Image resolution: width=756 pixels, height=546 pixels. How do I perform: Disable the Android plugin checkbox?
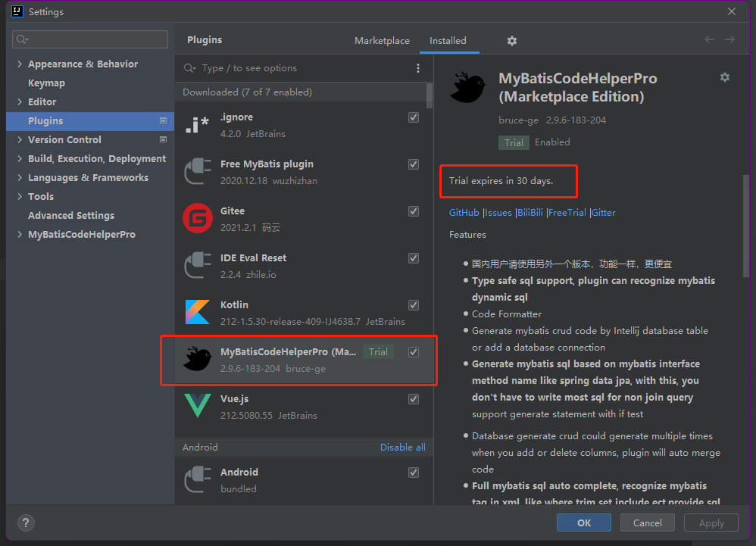click(414, 473)
